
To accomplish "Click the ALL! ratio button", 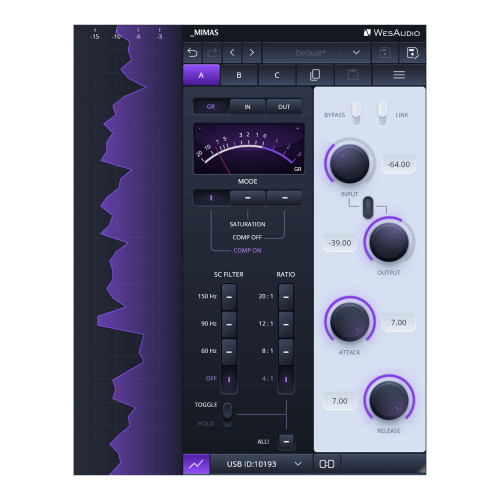I will (286, 441).
